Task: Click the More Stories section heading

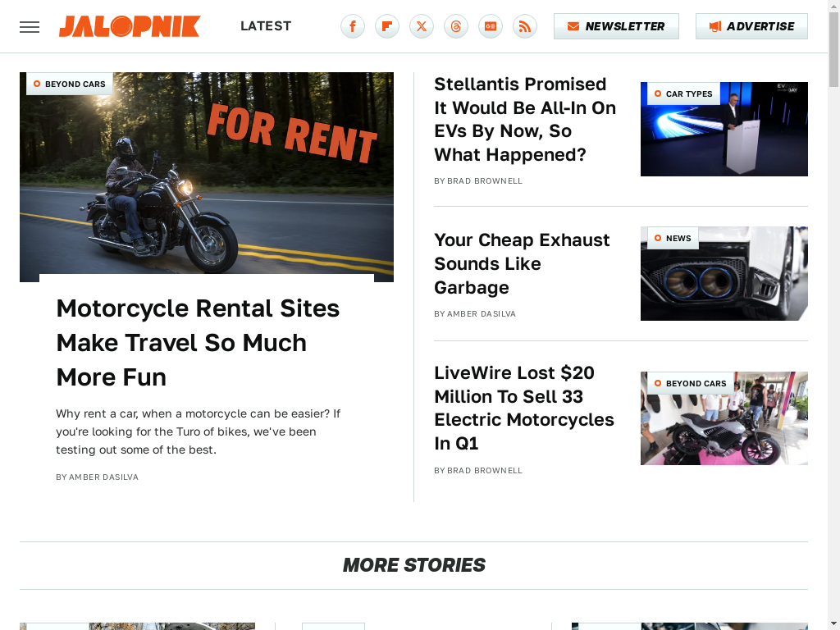Action: (x=414, y=565)
